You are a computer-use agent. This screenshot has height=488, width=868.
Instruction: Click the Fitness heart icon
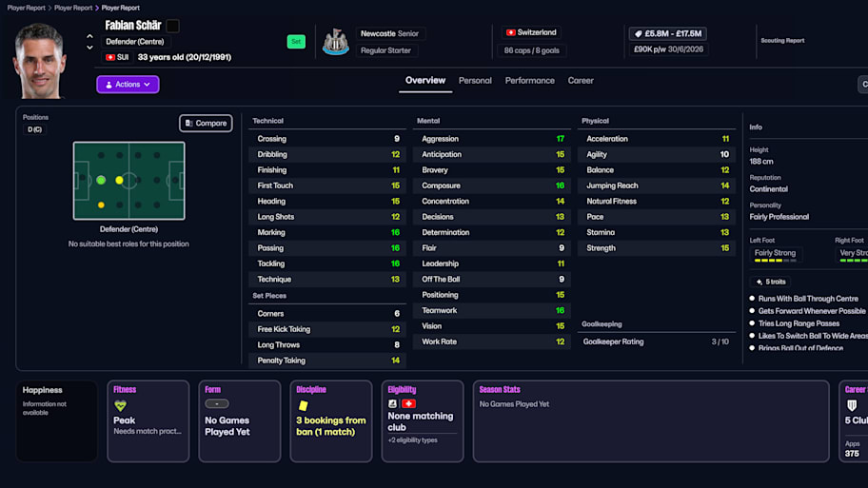[120, 405]
